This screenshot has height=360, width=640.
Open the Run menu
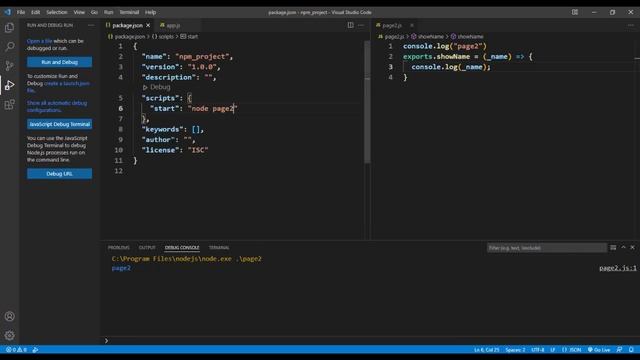[x=108, y=12]
